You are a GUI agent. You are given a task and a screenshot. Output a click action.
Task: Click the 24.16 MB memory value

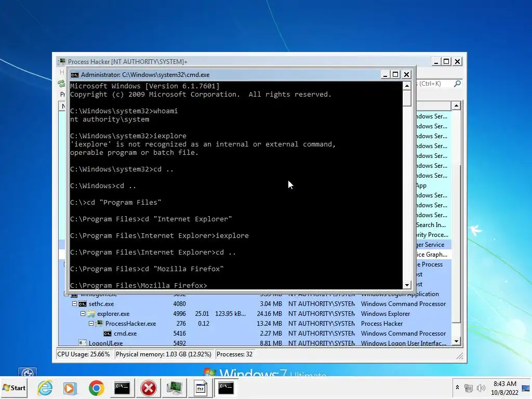[270, 314]
